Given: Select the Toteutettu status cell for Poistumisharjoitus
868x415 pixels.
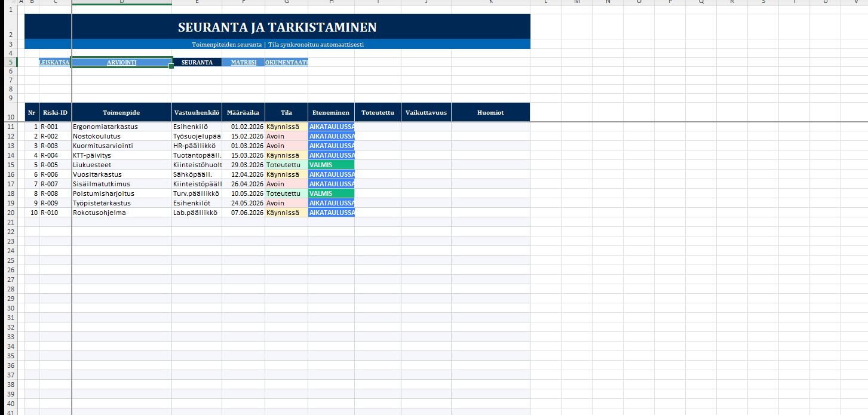Looking at the screenshot, I should [286, 193].
